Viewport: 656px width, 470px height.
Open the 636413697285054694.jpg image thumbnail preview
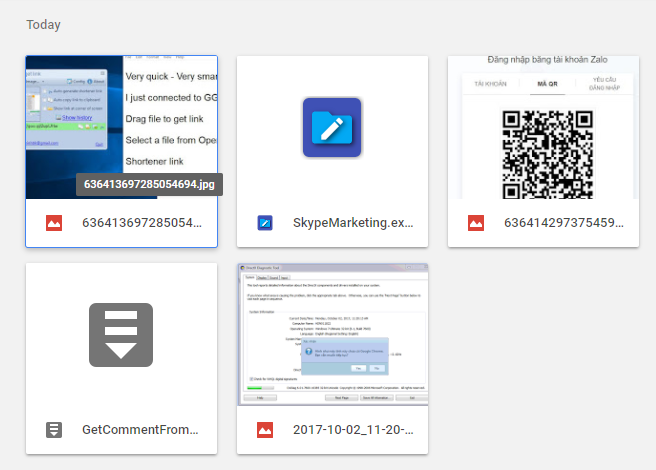point(121,127)
